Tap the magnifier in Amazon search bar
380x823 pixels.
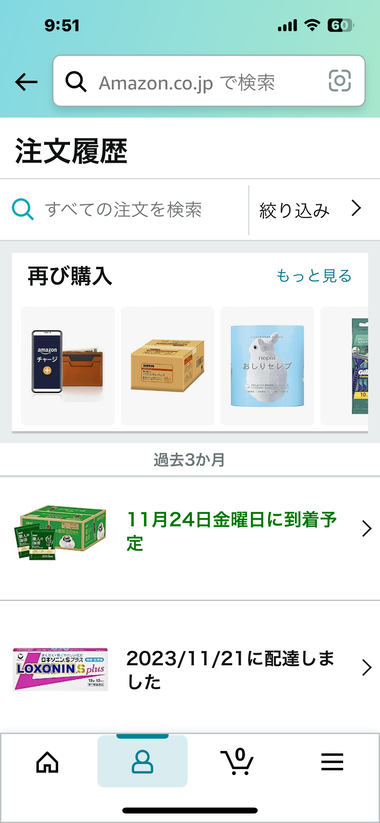(76, 81)
